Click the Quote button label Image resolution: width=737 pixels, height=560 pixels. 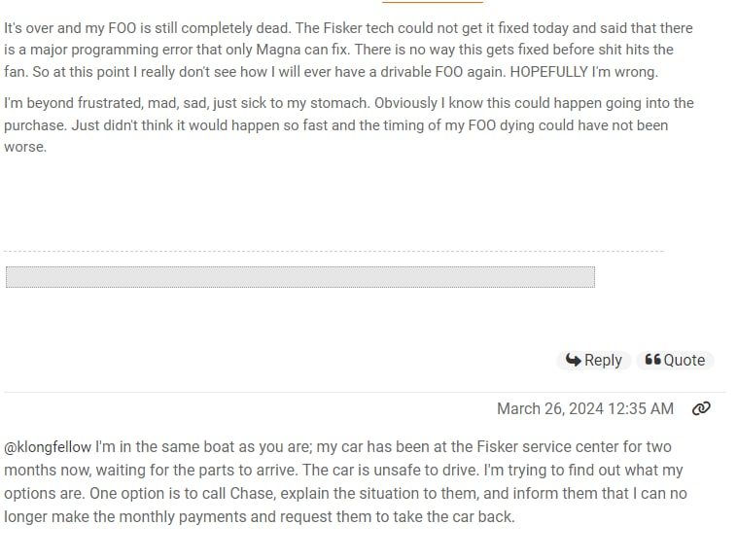684,361
